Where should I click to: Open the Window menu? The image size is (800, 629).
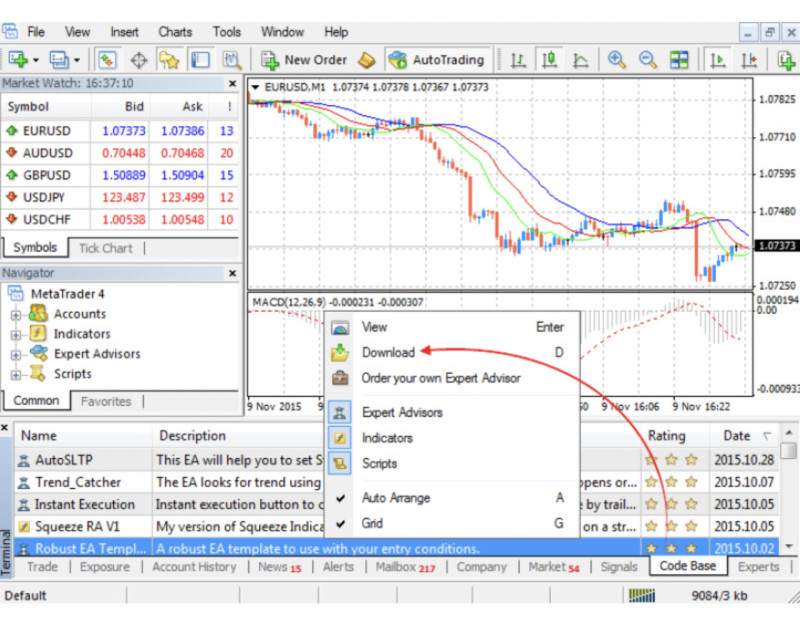coord(282,32)
